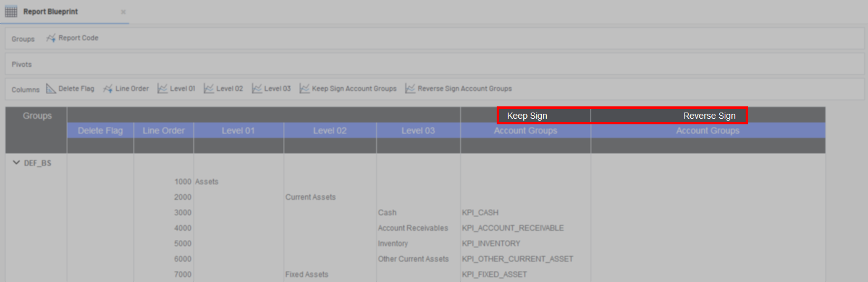Image resolution: width=868 pixels, height=282 pixels.
Task: Click the Report Code group icon
Action: point(51,38)
